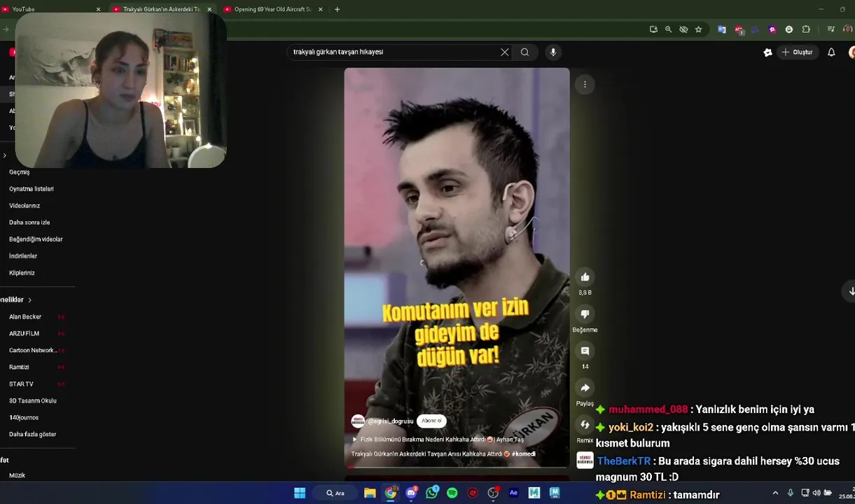The image size is (855, 504).
Task: Open browser zoom magnifier icon
Action: [x=668, y=29]
